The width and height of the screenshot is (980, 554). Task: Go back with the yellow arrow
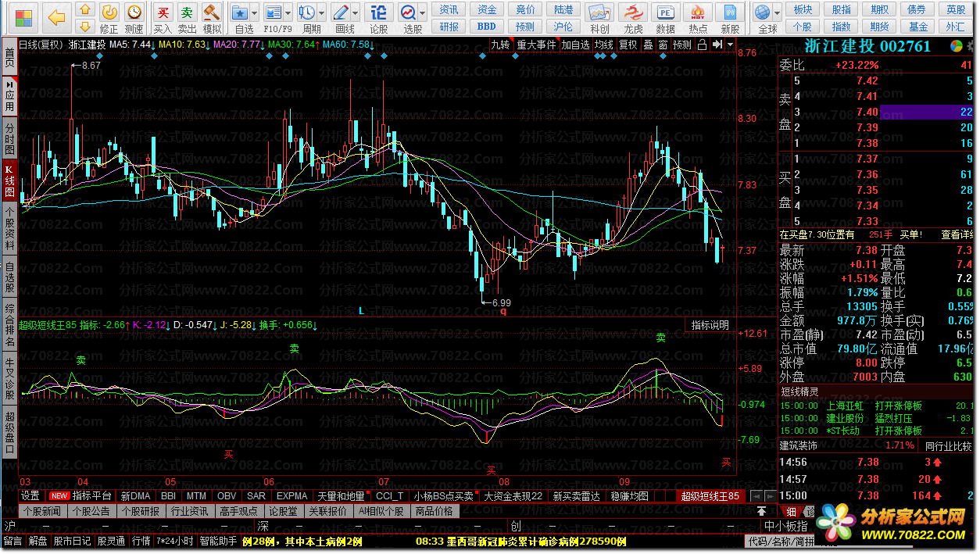[x=56, y=17]
